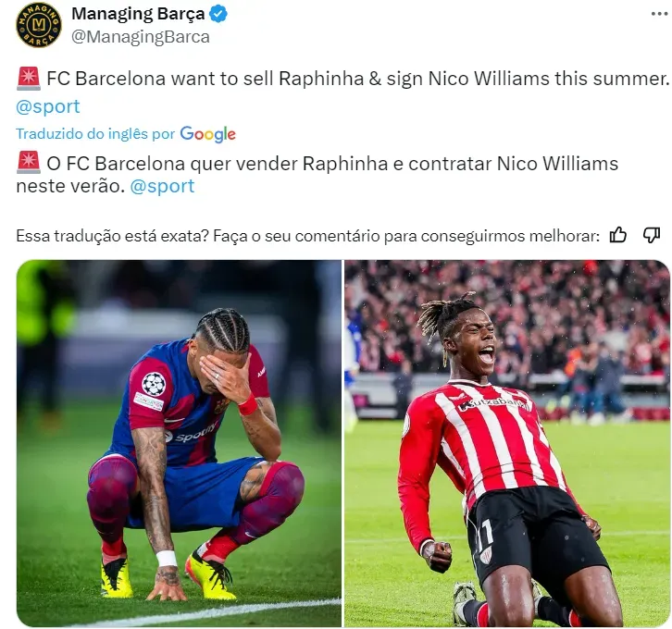Open the @ManagingBarca handle
The image size is (672, 629).
[x=141, y=37]
